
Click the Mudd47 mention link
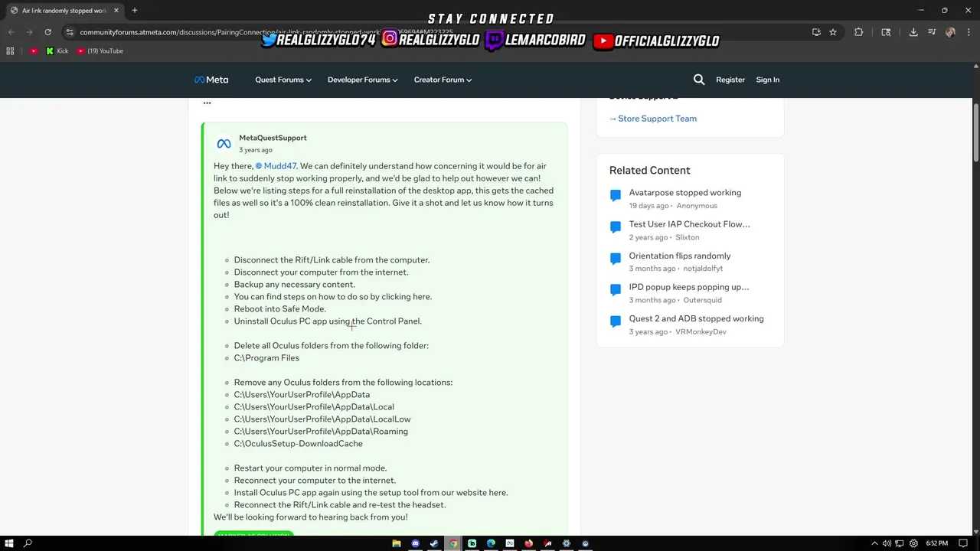pyautogui.click(x=276, y=166)
